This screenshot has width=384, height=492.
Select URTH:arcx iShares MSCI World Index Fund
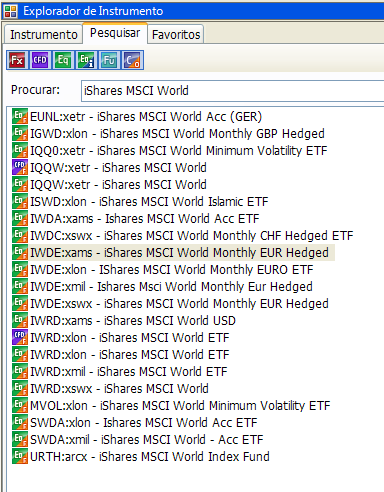click(x=150, y=457)
